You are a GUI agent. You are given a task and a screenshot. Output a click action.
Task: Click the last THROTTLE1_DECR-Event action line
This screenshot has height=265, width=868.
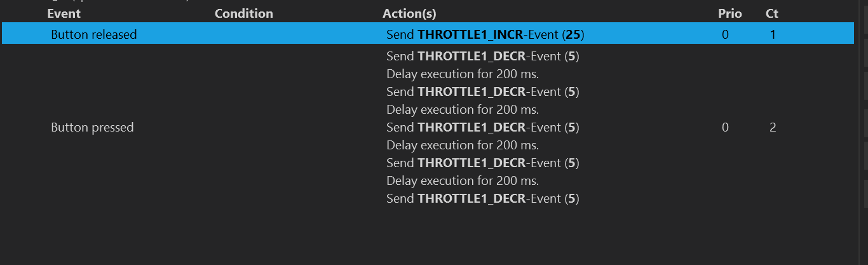482,198
